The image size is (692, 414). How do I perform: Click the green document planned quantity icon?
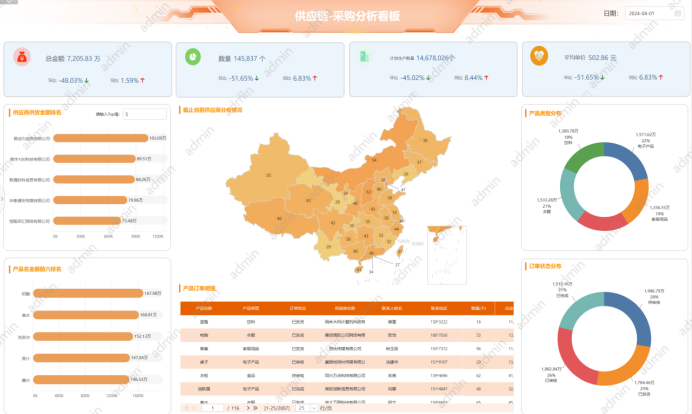[366, 58]
